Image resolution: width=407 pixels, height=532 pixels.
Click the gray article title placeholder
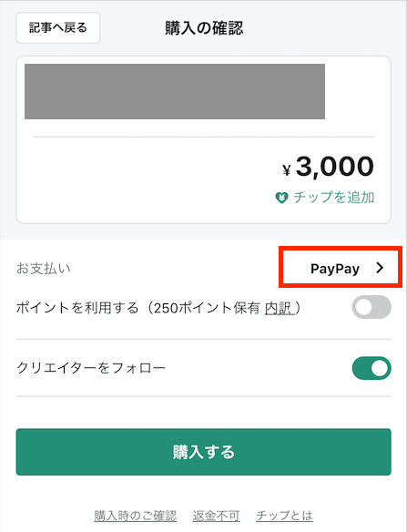pyautogui.click(x=175, y=92)
